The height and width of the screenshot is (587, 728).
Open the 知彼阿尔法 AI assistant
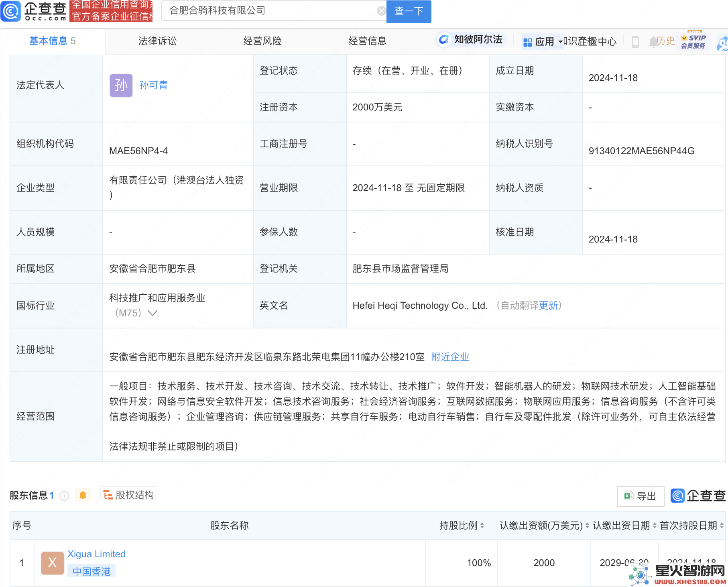471,39
